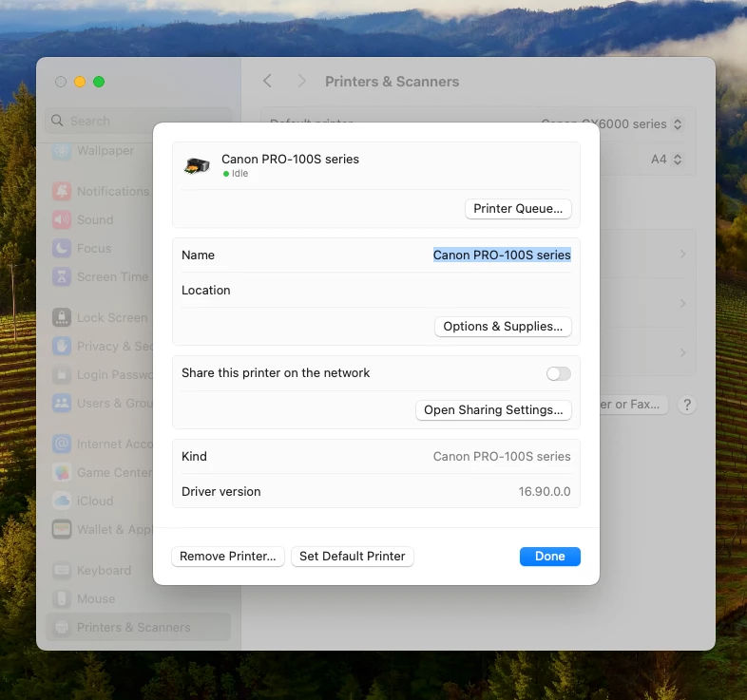Click Remove Printer button
747x700 pixels.
(x=228, y=557)
